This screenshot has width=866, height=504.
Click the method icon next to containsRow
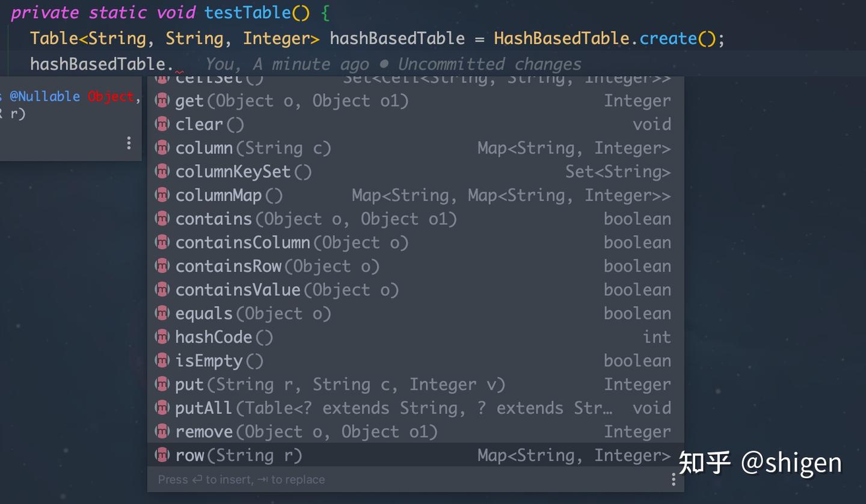tap(162, 266)
